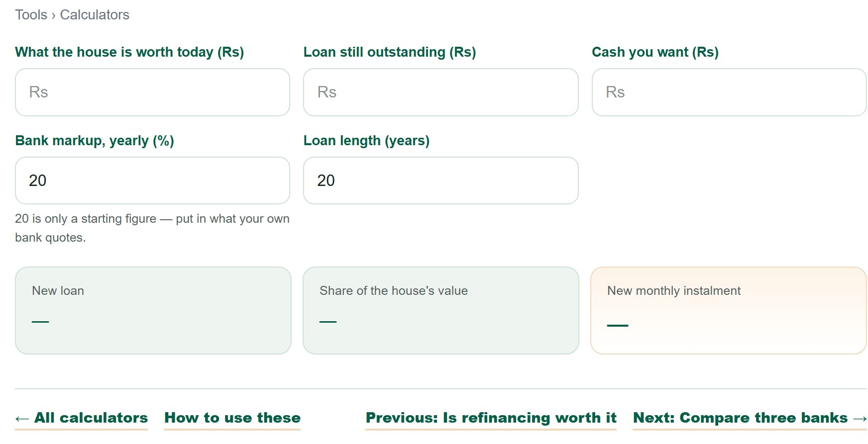Image resolution: width=868 pixels, height=444 pixels.
Task: Select the right arrow after Compare three banks
Action: tap(860, 419)
